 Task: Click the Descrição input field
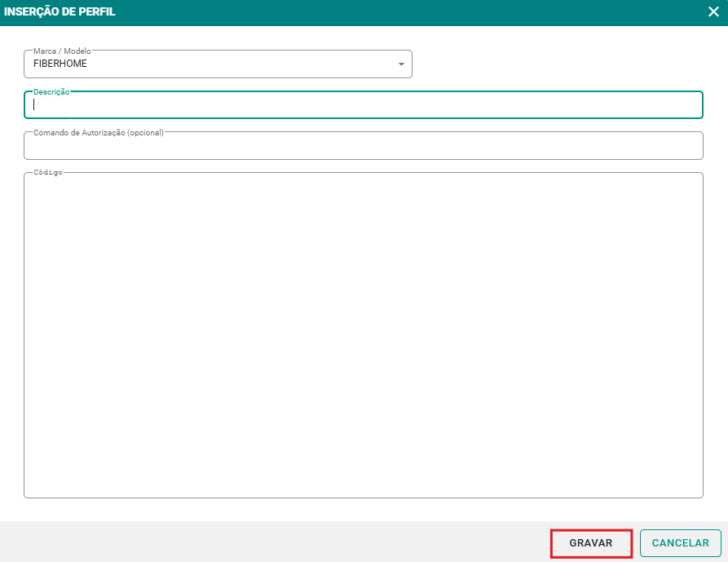click(363, 105)
